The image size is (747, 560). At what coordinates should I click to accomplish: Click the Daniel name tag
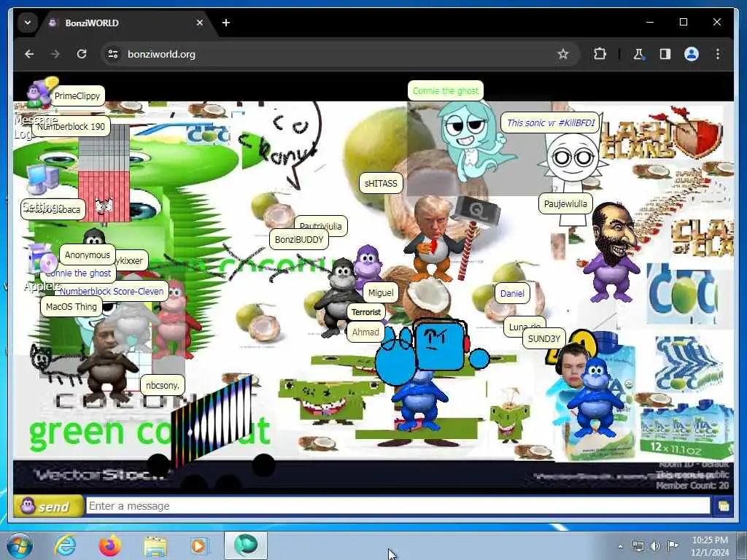point(512,294)
